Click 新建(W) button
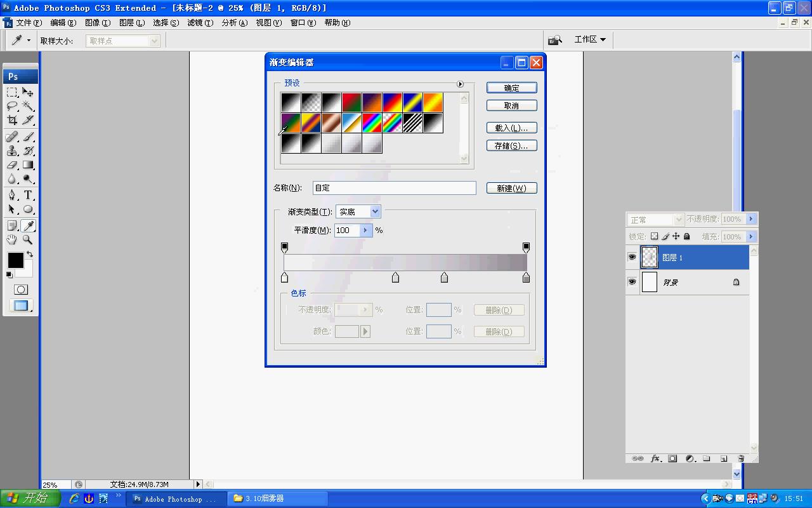 512,188
